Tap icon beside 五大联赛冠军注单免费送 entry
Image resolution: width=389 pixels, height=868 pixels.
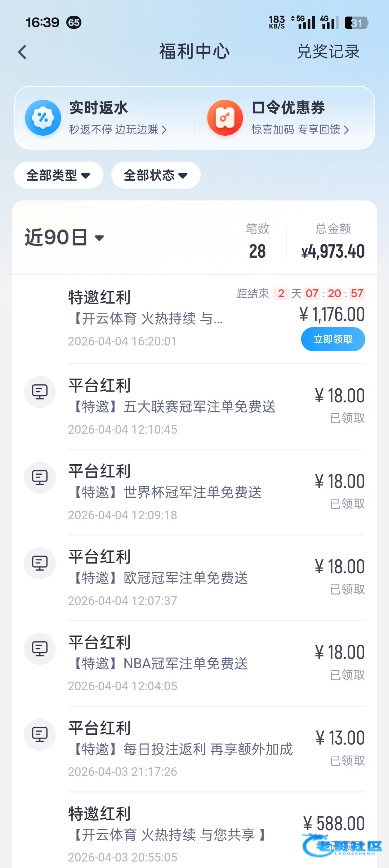click(40, 392)
